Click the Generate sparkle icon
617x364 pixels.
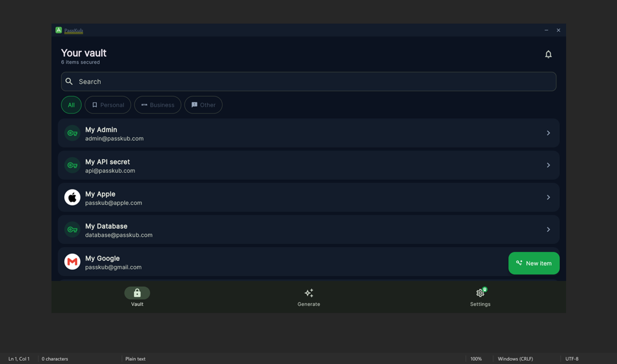(x=309, y=293)
